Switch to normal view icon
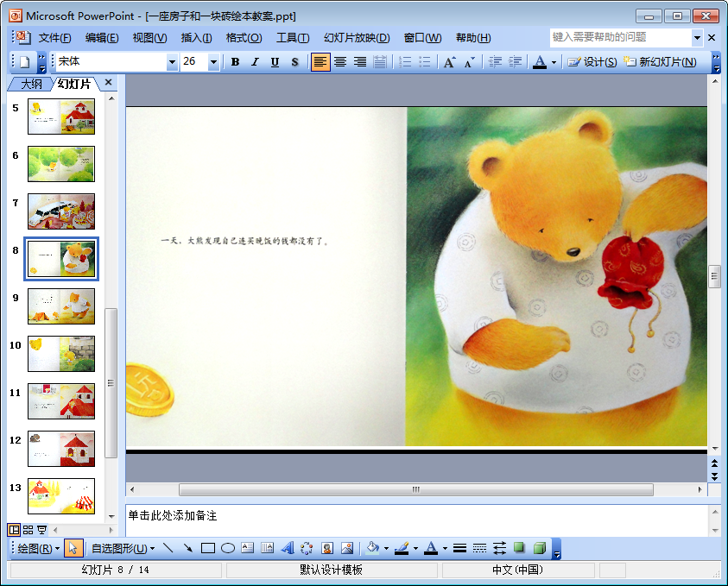Image resolution: width=728 pixels, height=586 pixels. coord(15,530)
